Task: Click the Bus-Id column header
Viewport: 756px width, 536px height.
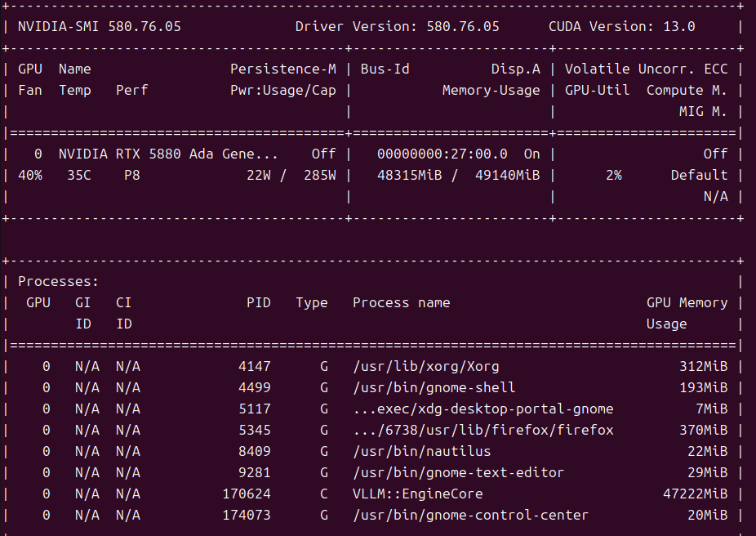Action: coord(385,69)
